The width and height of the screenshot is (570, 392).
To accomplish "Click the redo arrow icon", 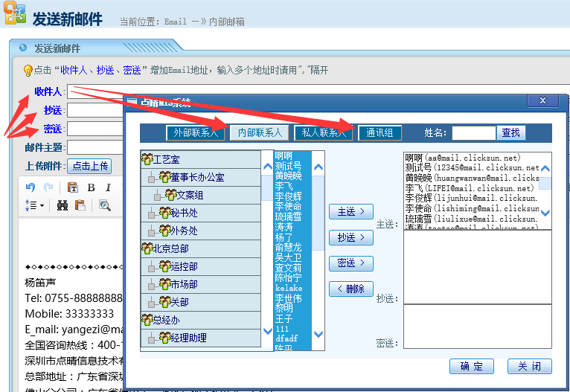I will click(48, 187).
